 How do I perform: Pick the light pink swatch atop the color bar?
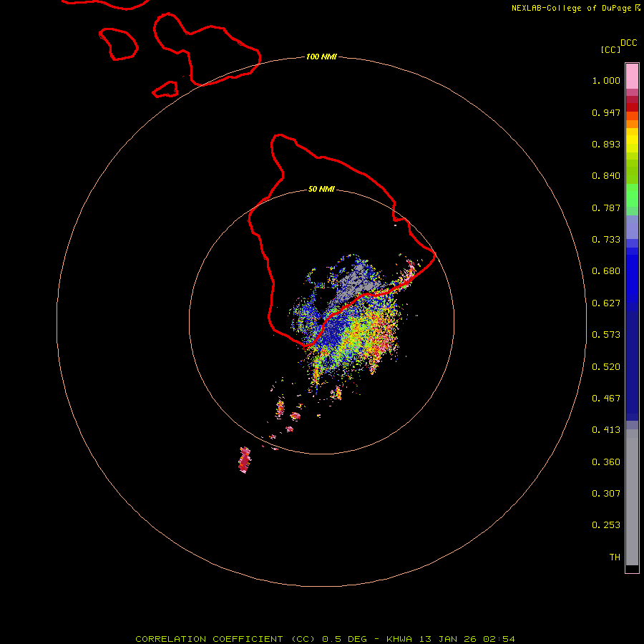632,76
